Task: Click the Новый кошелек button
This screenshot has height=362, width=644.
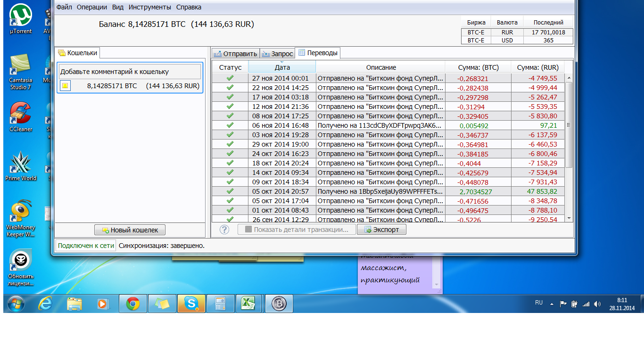Action: pyautogui.click(x=130, y=230)
